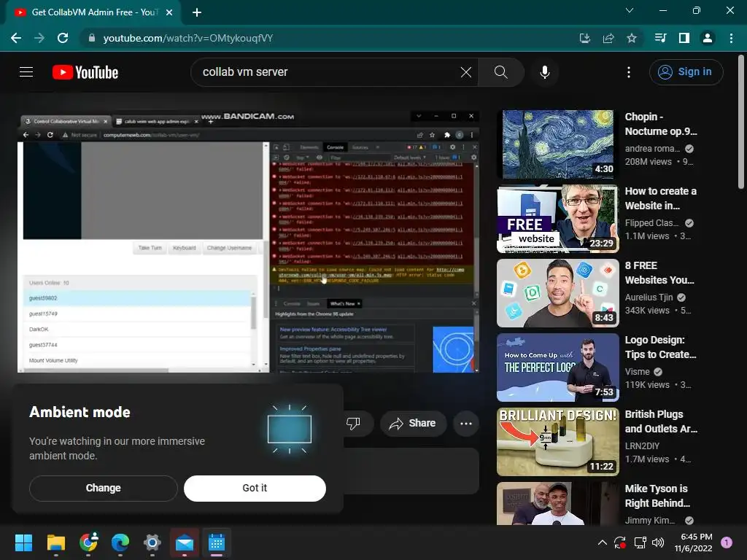This screenshot has width=747, height=560.
Task: Open File Explorer from taskbar
Action: pyautogui.click(x=55, y=542)
